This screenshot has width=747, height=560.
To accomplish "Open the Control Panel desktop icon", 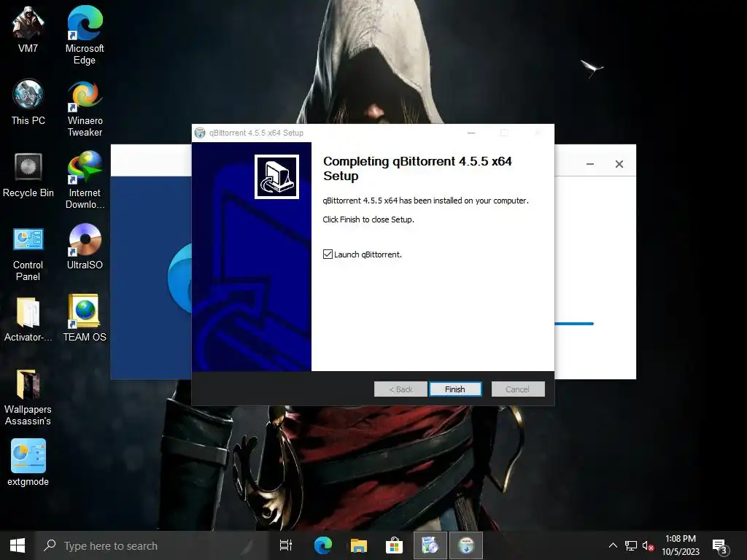I will pos(28,254).
